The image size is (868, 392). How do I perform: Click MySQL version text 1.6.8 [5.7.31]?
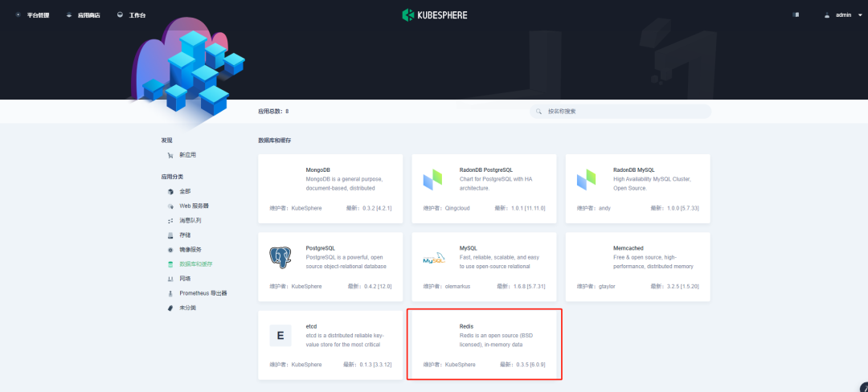click(529, 287)
